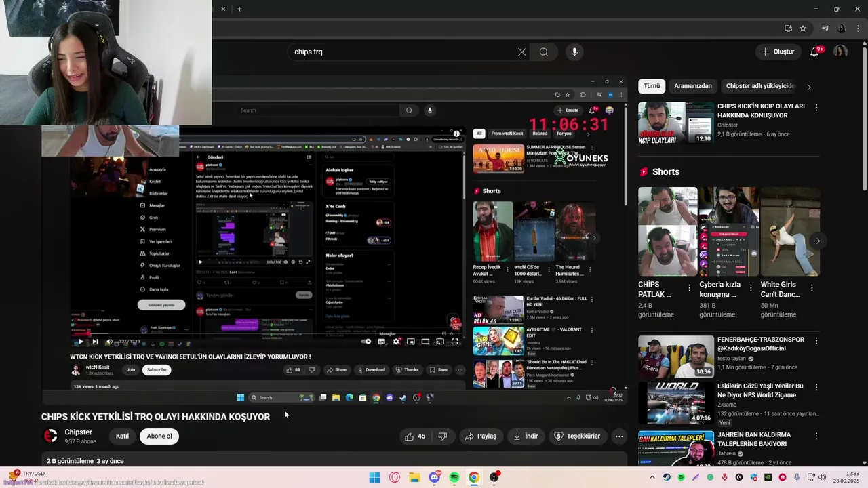Like the Chipster video
The image size is (868, 488).
click(x=415, y=436)
